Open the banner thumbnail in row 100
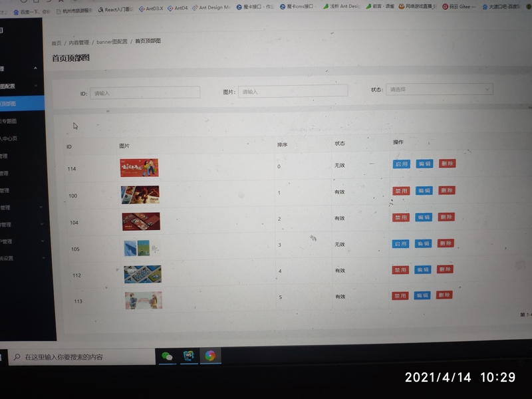Screen dimensions: 532x399 tap(140, 194)
